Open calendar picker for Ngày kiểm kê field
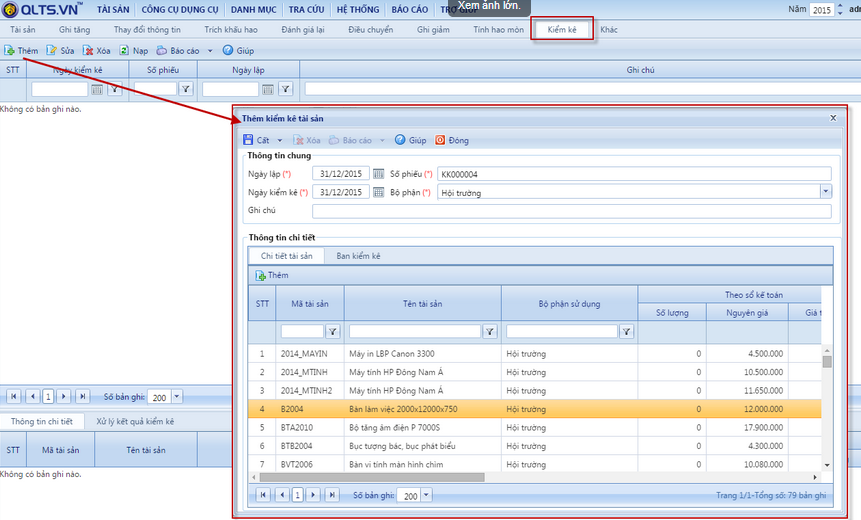Viewport: 861px width, 520px height. pos(378,193)
